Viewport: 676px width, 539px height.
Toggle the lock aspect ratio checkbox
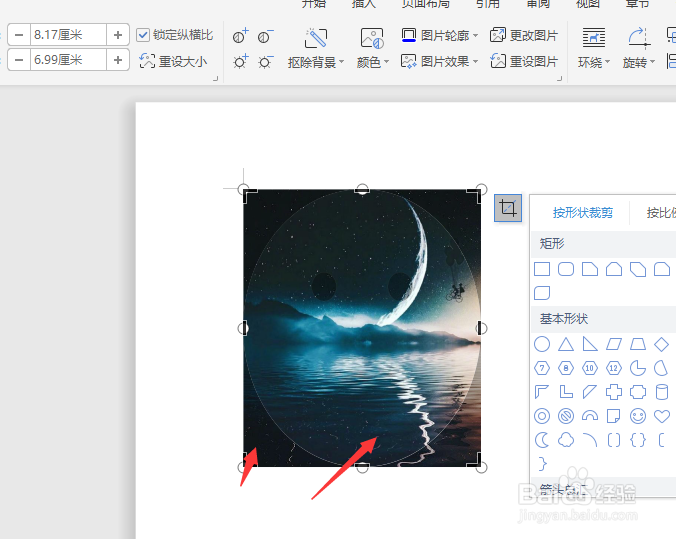pyautogui.click(x=143, y=35)
